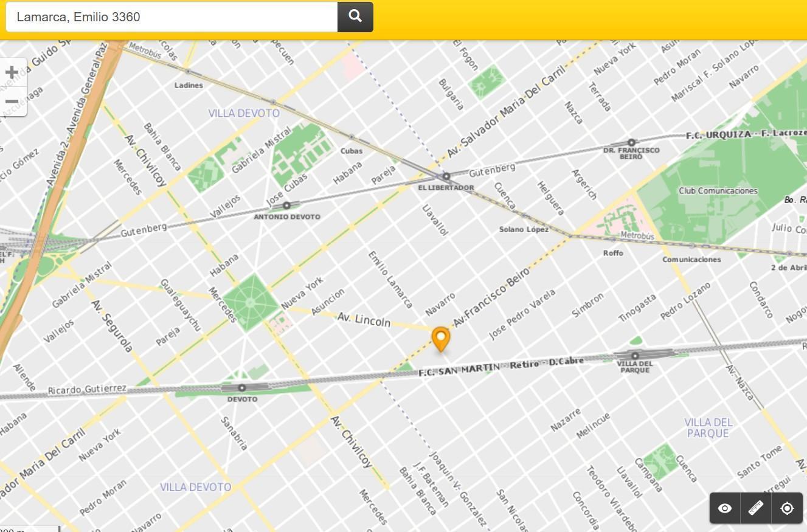Click the Comunicaciones Metrobús stop label

pyautogui.click(x=692, y=259)
